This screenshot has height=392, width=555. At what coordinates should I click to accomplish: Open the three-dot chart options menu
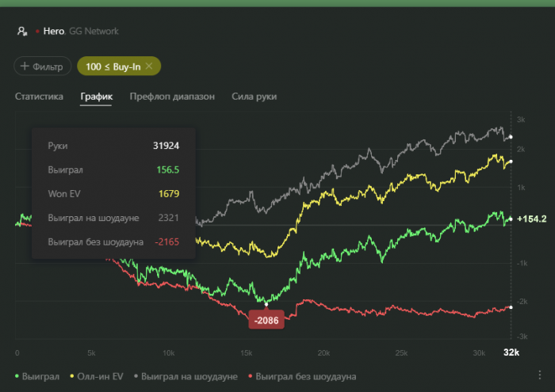[x=539, y=375]
